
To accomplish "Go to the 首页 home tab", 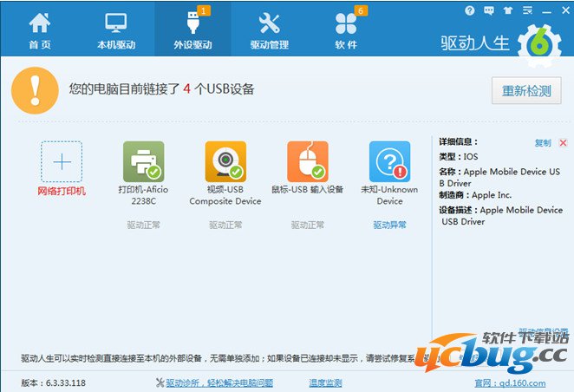I will pos(39,29).
